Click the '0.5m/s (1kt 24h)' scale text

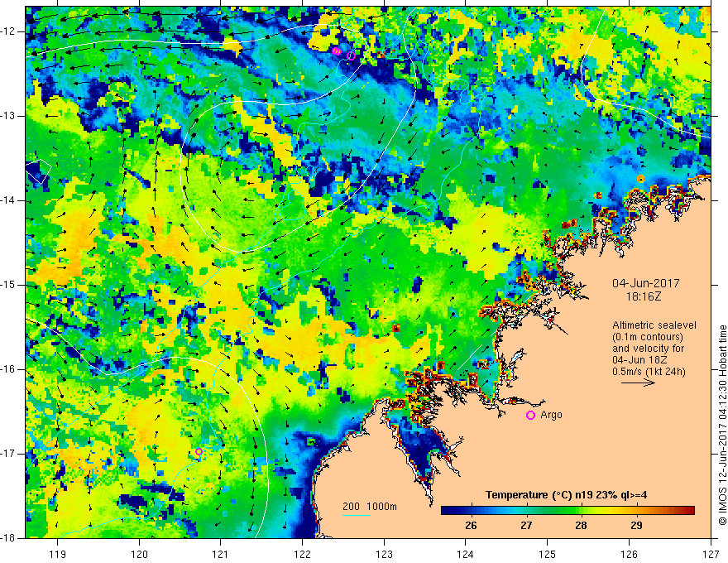click(649, 372)
